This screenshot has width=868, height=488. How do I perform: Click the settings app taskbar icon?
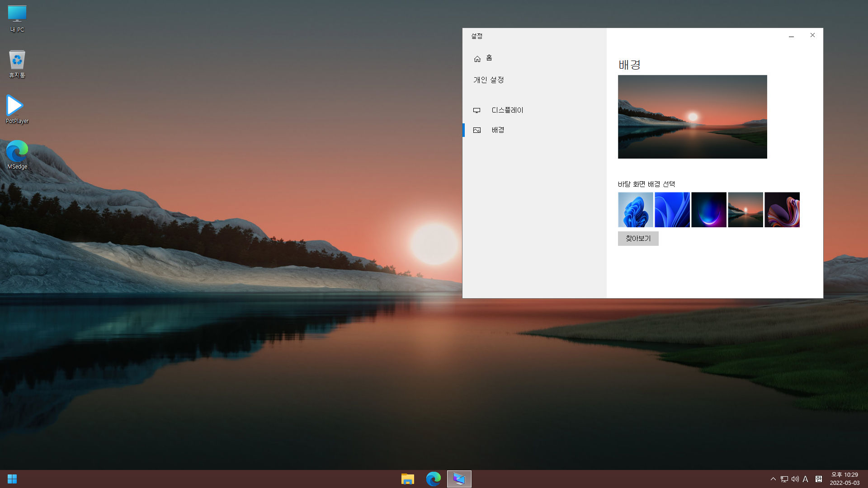459,479
